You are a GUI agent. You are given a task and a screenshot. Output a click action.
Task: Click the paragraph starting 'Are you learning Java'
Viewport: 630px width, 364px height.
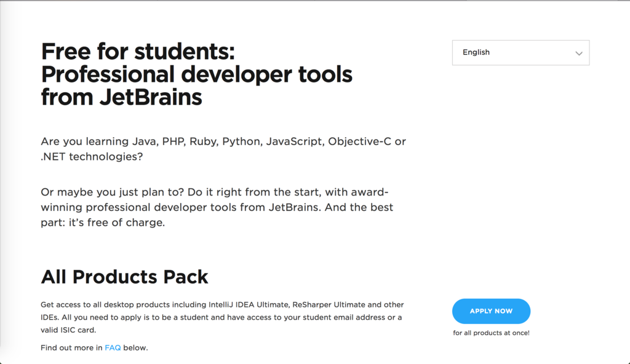(223, 149)
